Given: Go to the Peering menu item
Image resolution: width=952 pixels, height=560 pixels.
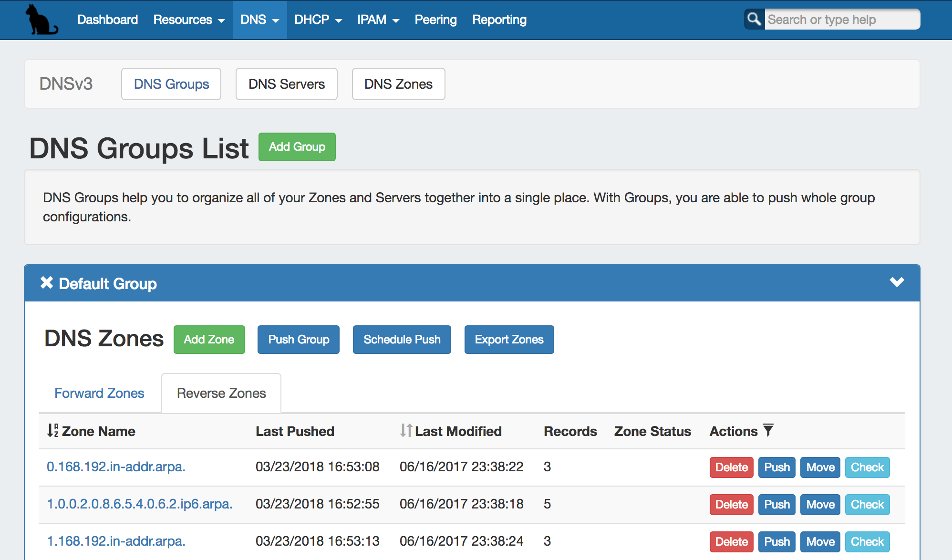Looking at the screenshot, I should [x=435, y=20].
